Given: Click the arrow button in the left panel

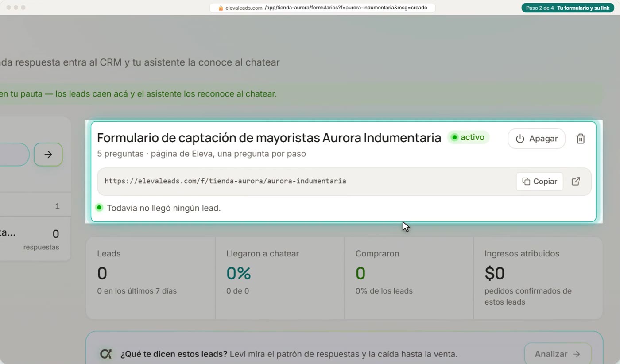Looking at the screenshot, I should coord(48,155).
